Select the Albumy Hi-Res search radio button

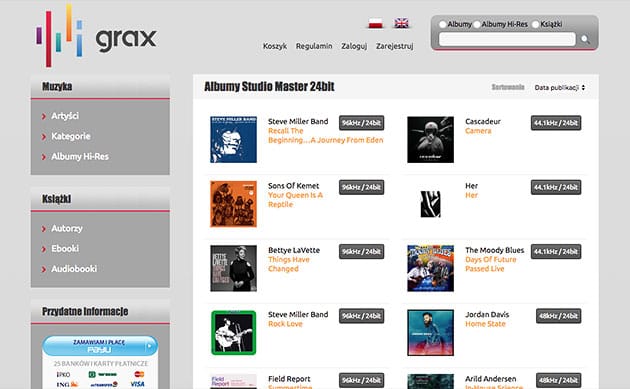tap(477, 24)
